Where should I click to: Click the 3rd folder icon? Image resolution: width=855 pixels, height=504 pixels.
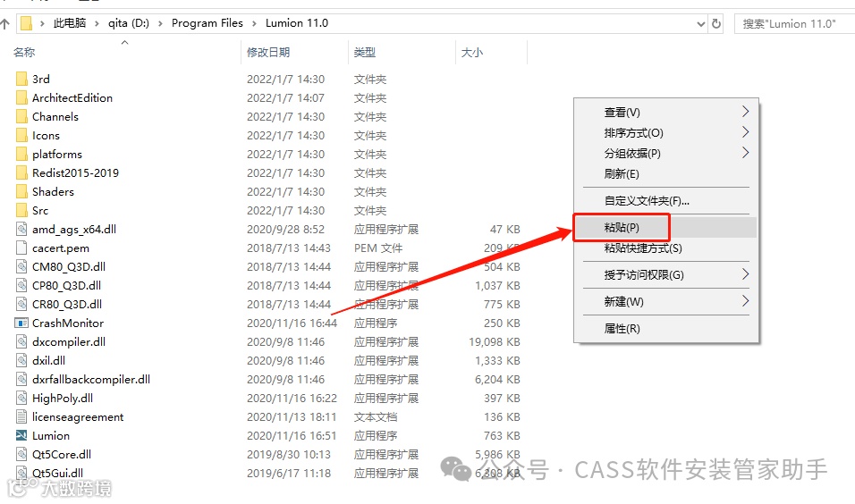click(21, 79)
